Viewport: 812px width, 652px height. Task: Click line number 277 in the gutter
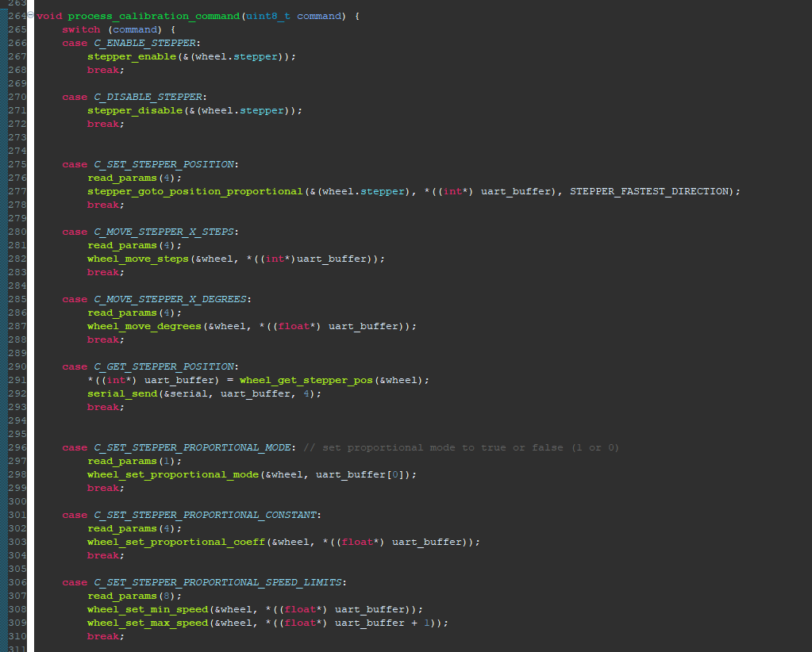pos(17,191)
